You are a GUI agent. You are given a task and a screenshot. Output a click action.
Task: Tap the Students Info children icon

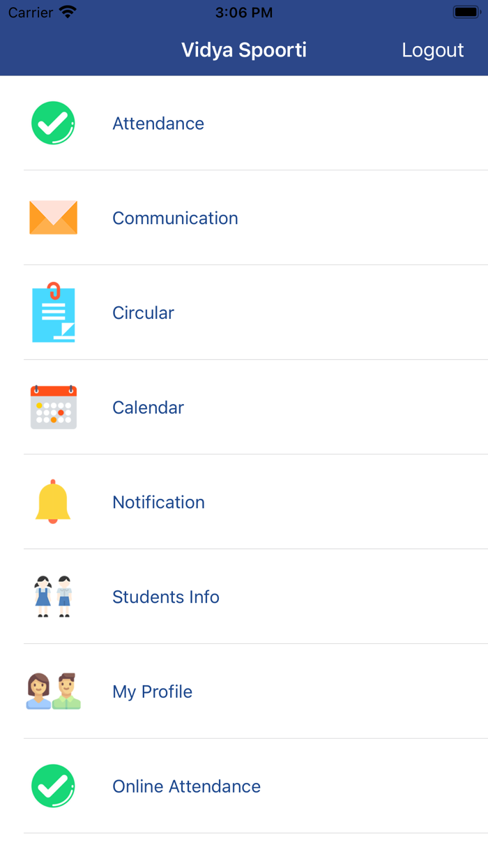(53, 597)
